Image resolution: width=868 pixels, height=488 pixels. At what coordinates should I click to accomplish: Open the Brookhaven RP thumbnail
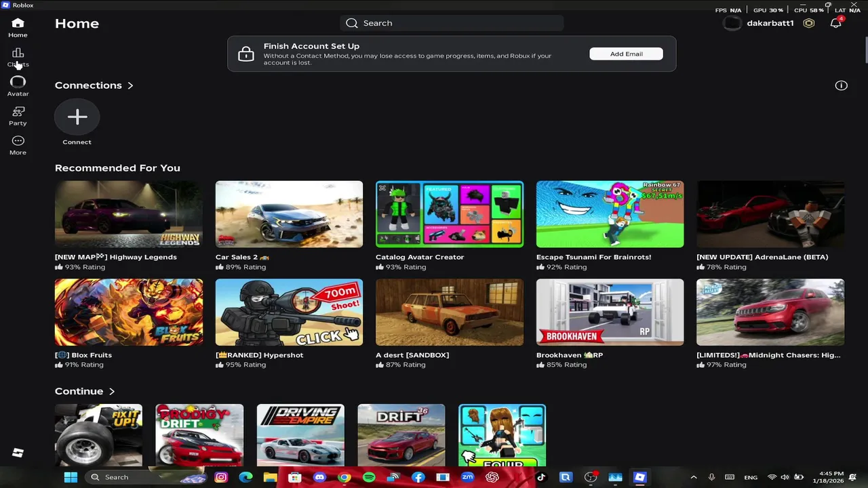(610, 312)
